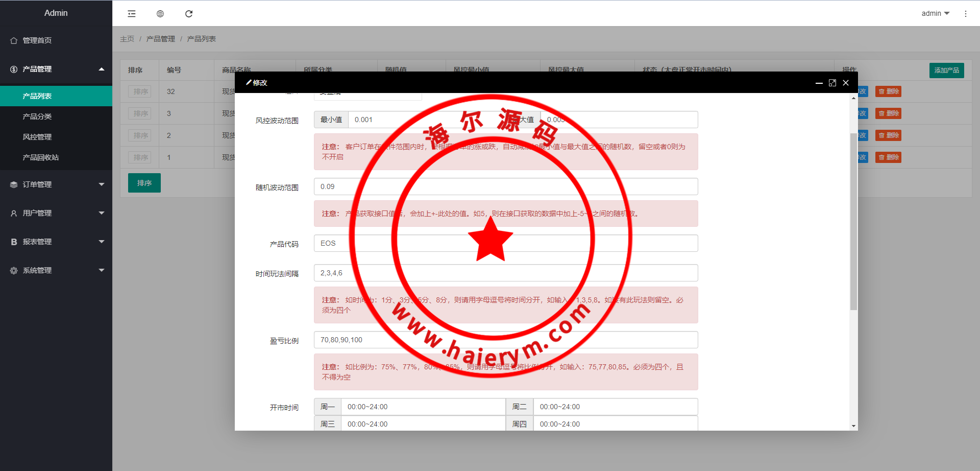The image size is (980, 471).
Task: Click the refresh page icon
Action: point(189,14)
